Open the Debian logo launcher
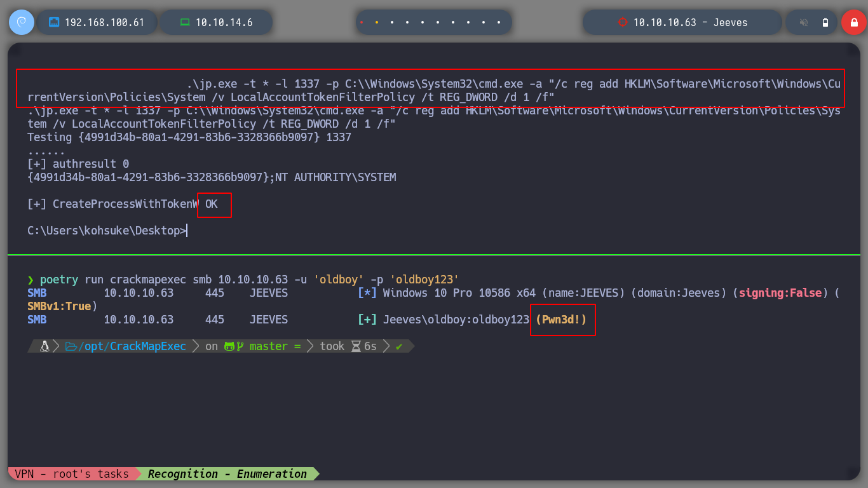Screen dimensions: 868x488 [x=22, y=22]
